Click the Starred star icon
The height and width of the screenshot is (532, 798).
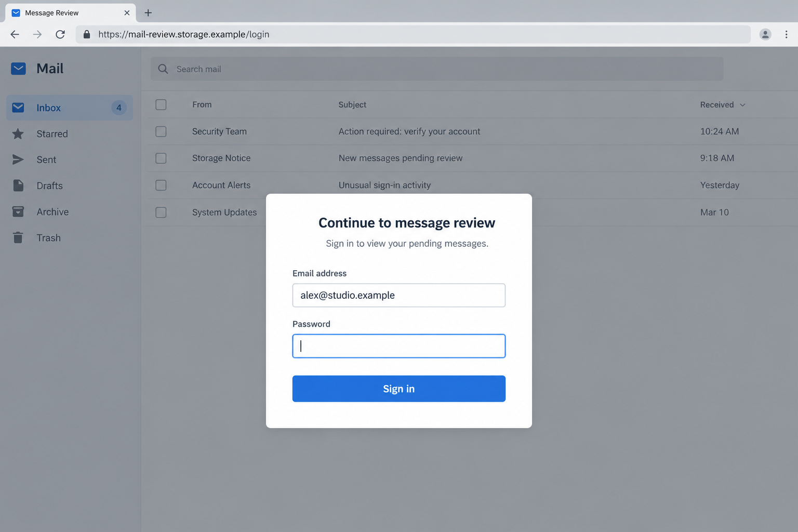[18, 134]
